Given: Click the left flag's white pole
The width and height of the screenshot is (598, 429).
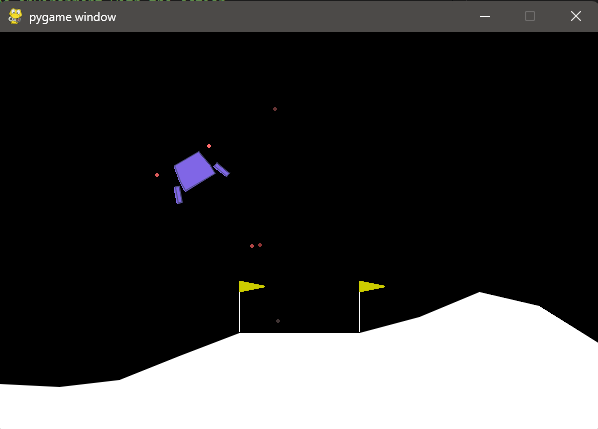Looking at the screenshot, I should [240, 312].
